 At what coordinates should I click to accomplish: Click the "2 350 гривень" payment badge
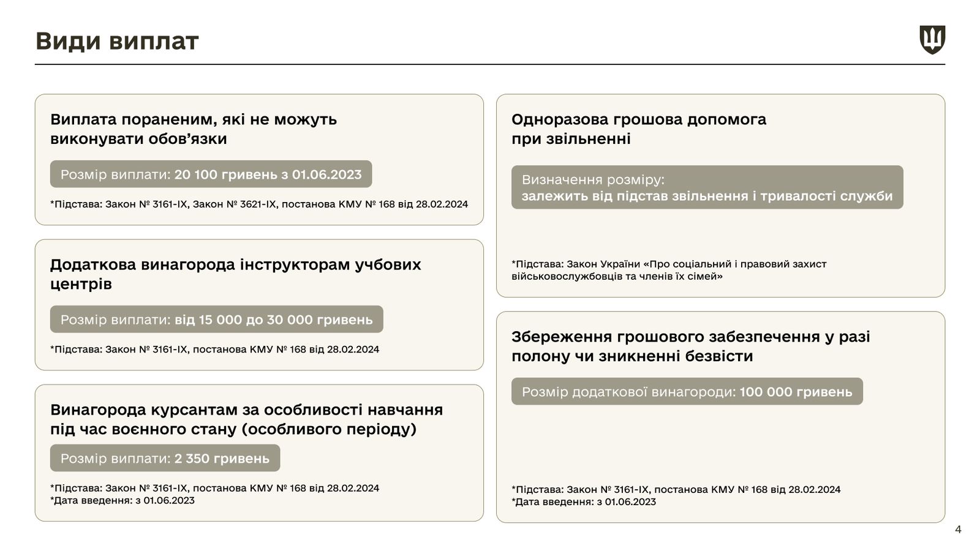click(165, 459)
